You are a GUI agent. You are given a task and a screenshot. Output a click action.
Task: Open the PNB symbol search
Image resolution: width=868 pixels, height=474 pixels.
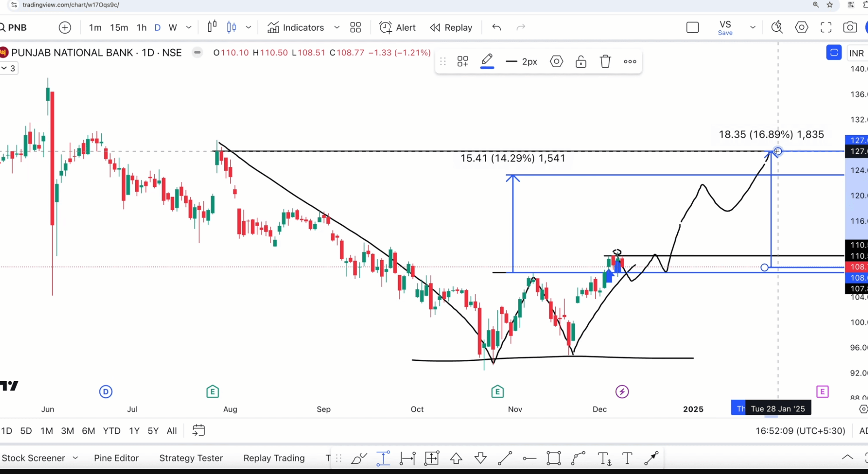[14, 27]
